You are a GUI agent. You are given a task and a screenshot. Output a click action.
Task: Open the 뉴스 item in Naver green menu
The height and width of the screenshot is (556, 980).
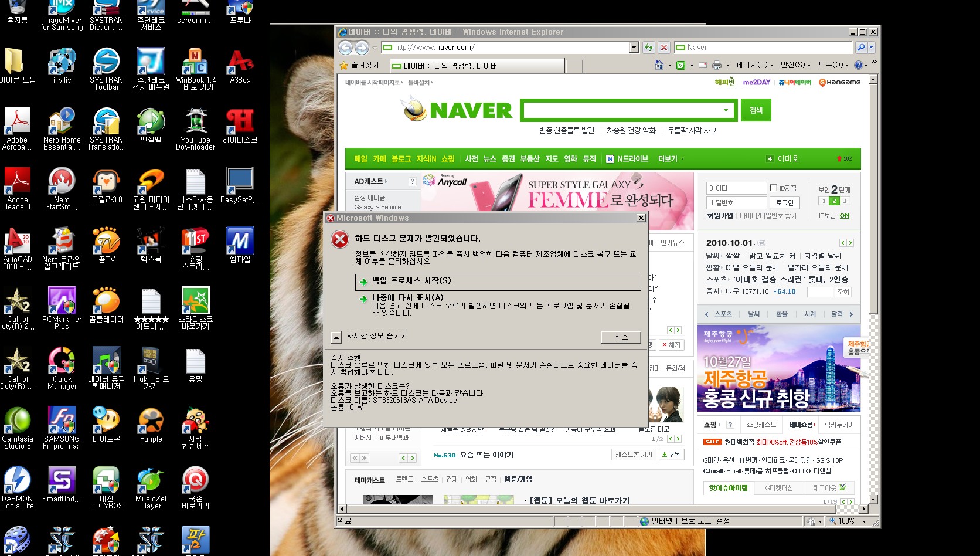[489, 159]
